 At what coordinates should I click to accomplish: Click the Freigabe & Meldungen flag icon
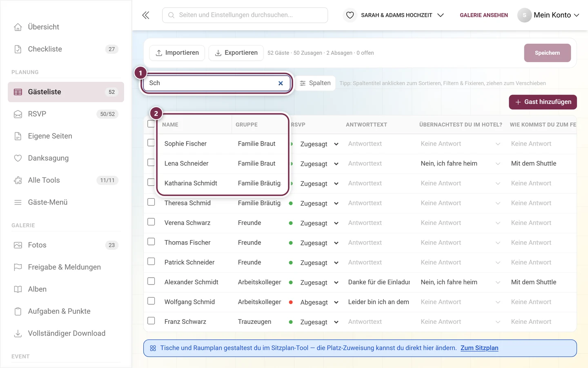[x=18, y=267]
